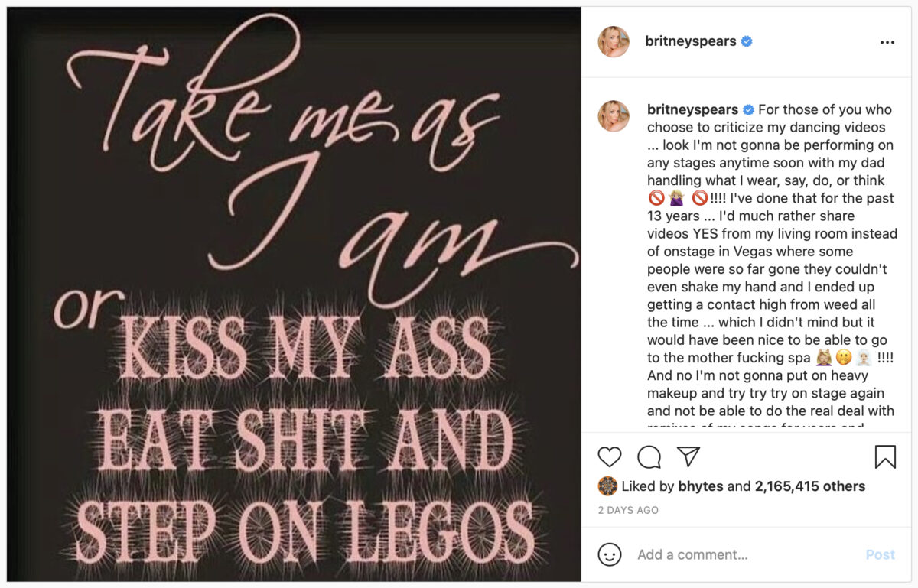Click the liker avatar beside 'Liked by'

607,486
